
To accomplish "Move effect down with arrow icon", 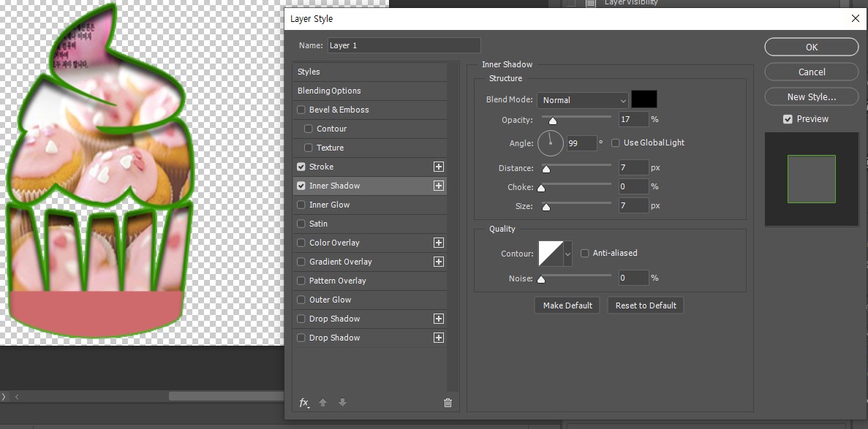I will 342,403.
